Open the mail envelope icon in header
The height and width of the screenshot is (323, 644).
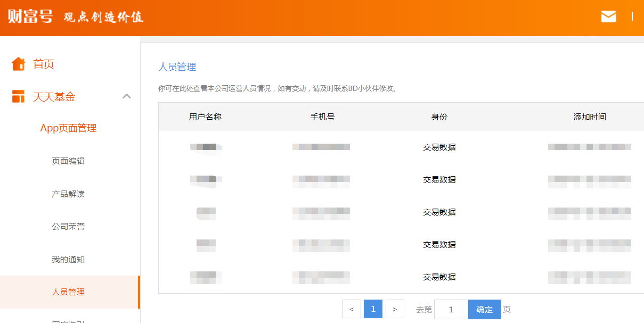point(608,16)
